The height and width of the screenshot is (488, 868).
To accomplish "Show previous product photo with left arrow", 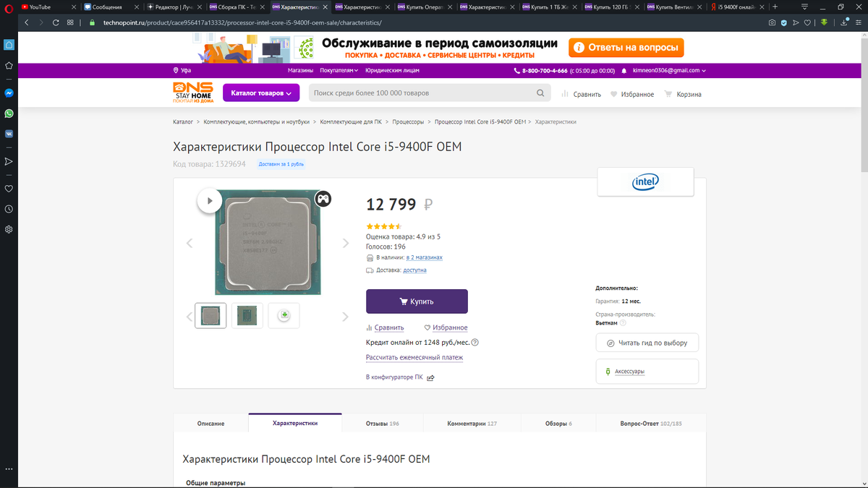I will pyautogui.click(x=190, y=243).
